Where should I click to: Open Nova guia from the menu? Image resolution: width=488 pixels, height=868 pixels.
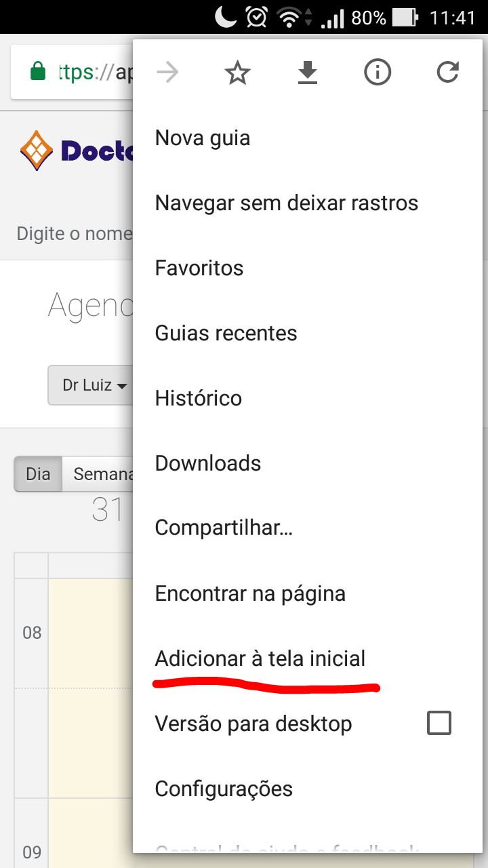coord(203,138)
